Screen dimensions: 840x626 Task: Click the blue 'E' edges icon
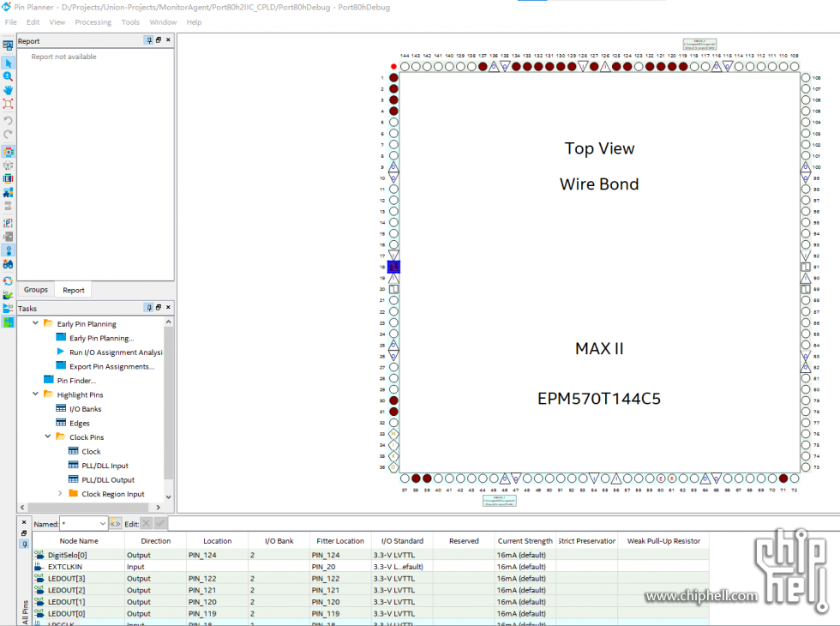point(8,178)
